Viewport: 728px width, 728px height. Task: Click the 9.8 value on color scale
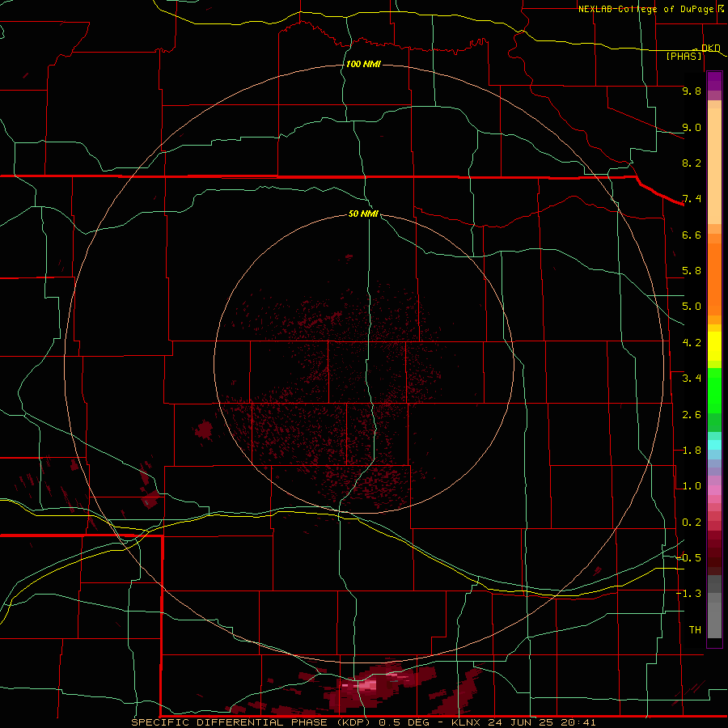pos(692,91)
